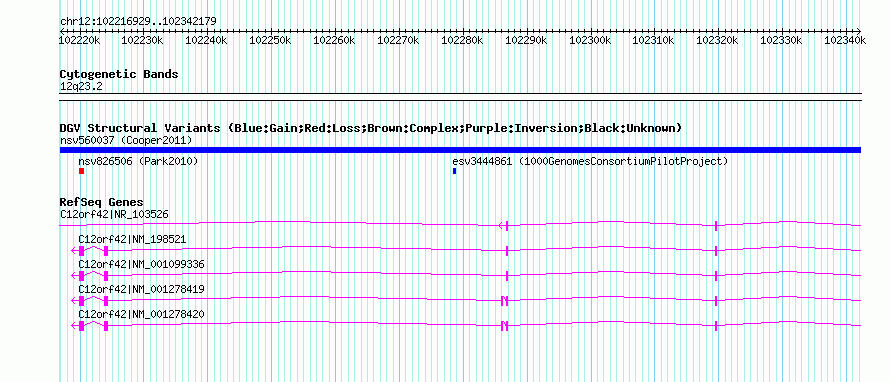Click the 102300k ruler tick label
This screenshot has width=890, height=382.
(x=590, y=40)
